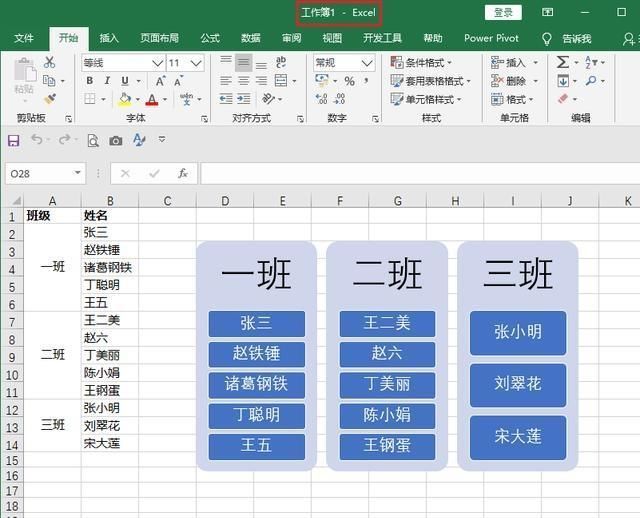
Task: Click the insert function fx button
Action: 183,174
